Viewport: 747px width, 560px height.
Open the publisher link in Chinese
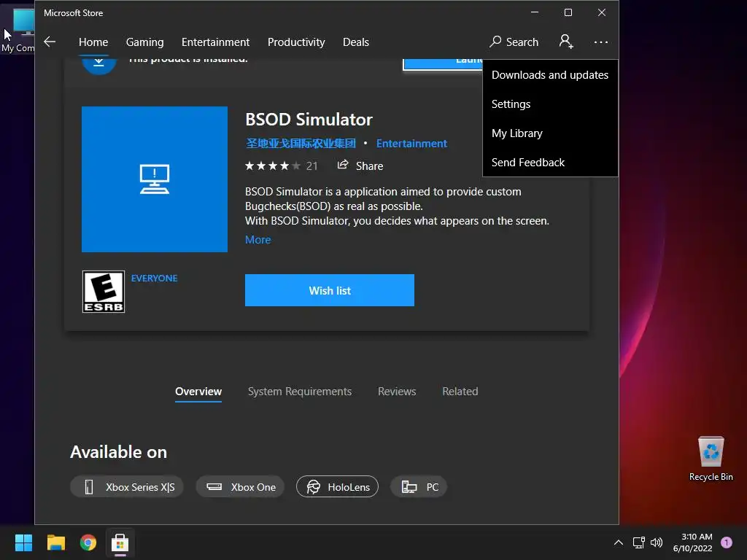click(x=301, y=144)
